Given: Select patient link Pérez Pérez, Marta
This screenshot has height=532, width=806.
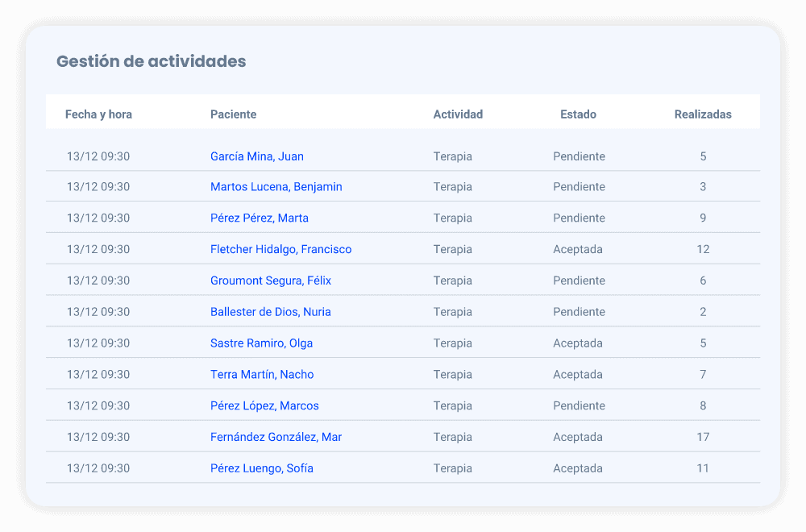Looking at the screenshot, I should (259, 218).
